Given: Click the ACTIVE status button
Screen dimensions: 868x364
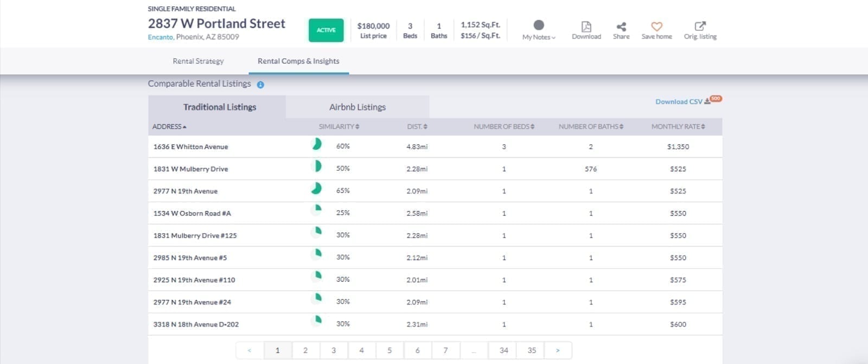Looking at the screenshot, I should [326, 30].
